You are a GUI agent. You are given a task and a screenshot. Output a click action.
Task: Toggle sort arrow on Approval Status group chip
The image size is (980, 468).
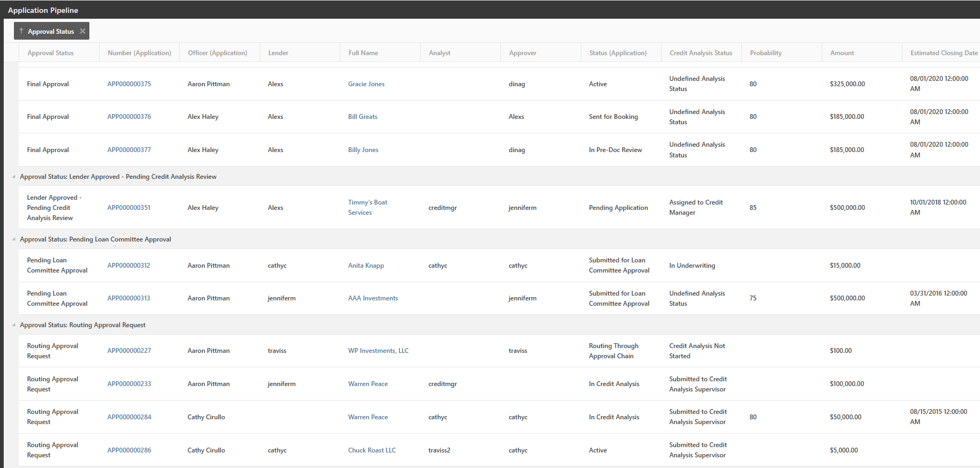click(21, 31)
